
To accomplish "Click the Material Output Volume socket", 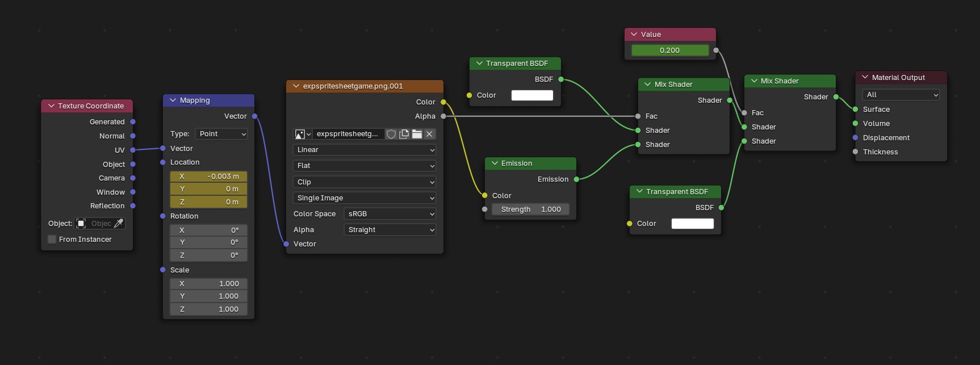I will (855, 124).
